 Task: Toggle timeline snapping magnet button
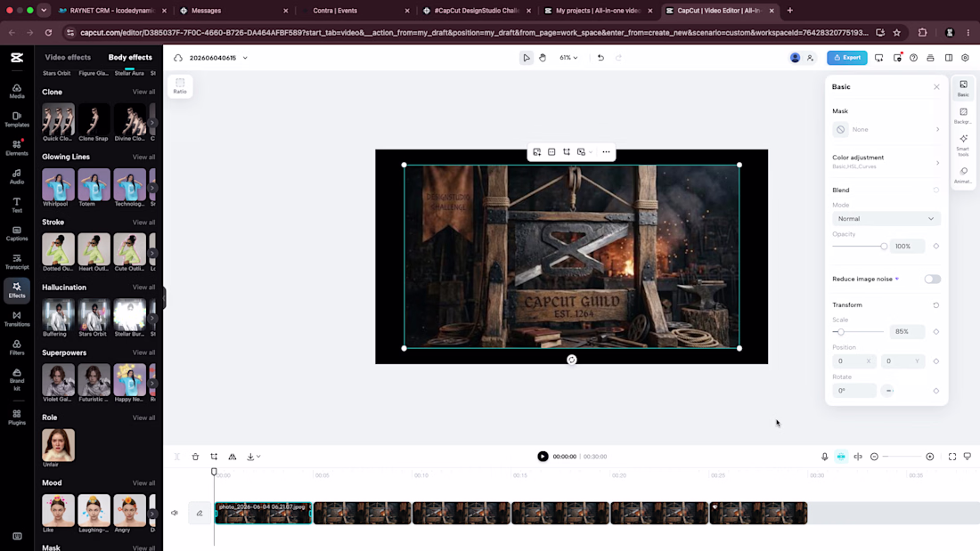click(x=841, y=457)
